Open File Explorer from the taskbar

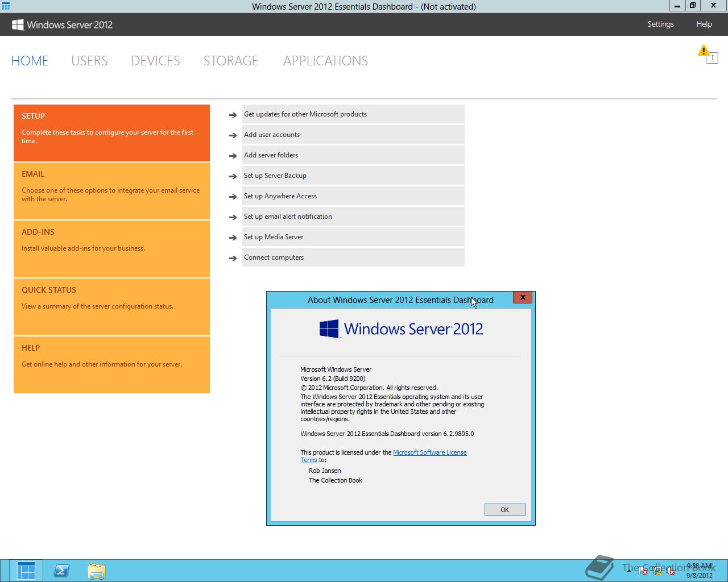tap(97, 571)
